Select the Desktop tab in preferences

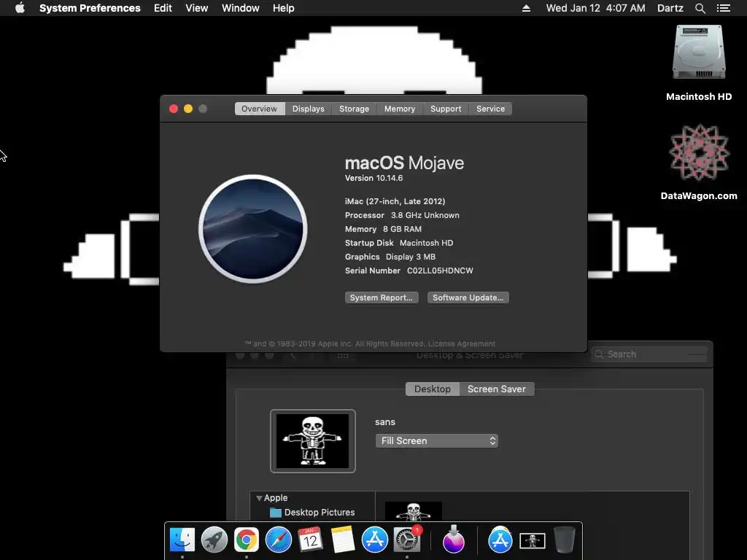(x=432, y=389)
